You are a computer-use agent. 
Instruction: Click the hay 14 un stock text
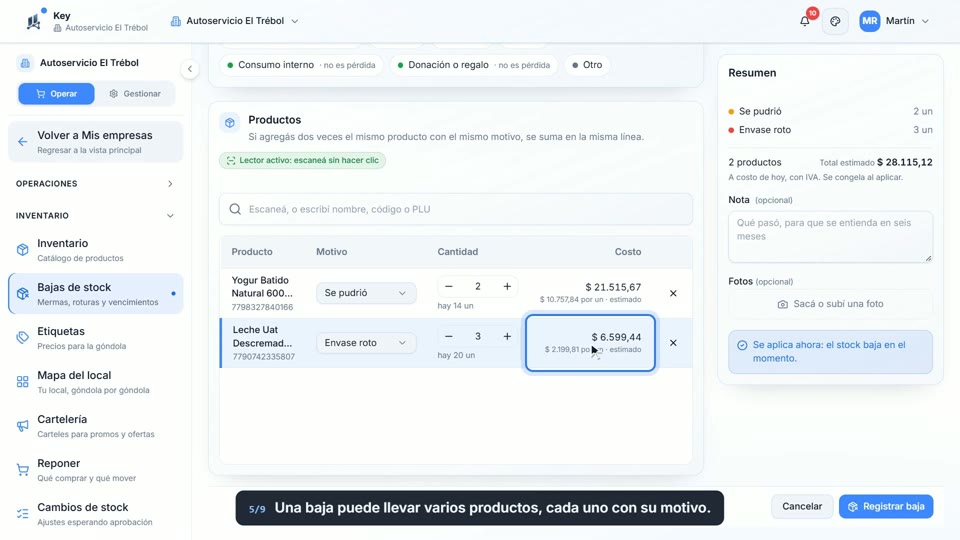[x=455, y=306]
